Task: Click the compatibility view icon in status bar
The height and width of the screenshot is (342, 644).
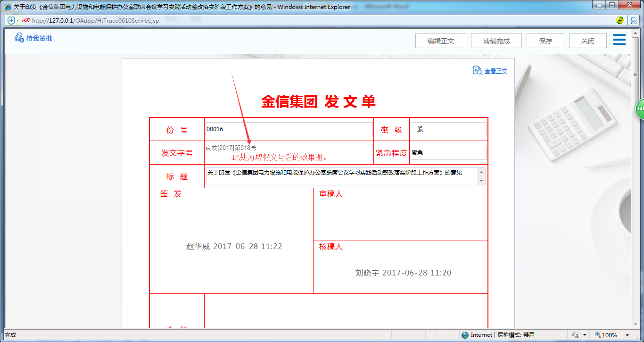Action: point(634,20)
